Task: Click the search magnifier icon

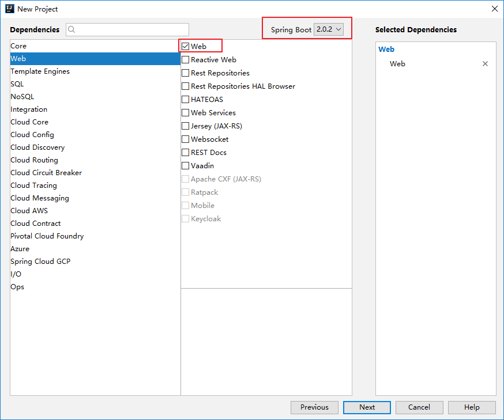Action: [72, 29]
